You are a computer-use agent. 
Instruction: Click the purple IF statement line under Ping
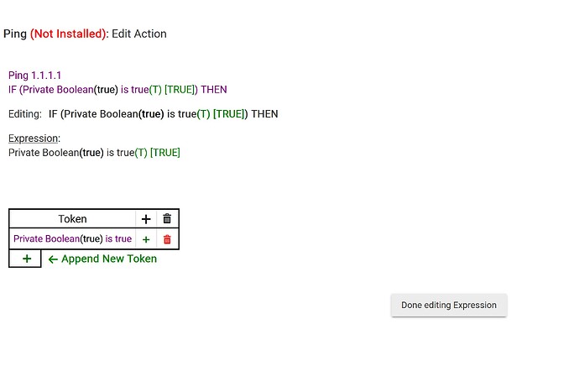tap(117, 89)
